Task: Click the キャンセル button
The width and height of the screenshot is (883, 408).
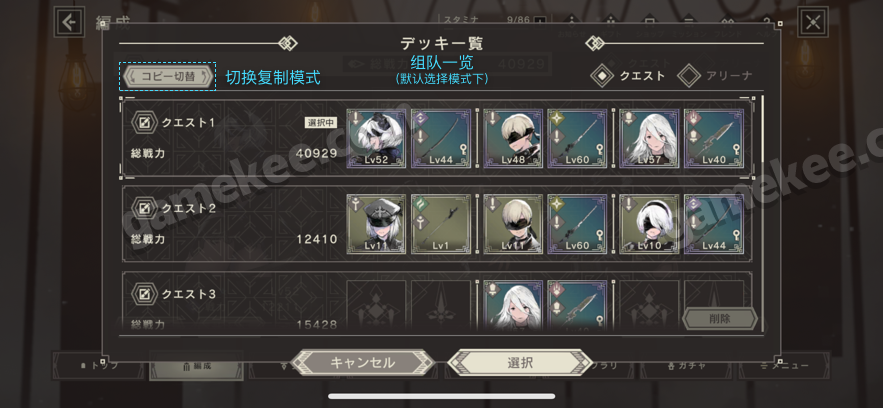Action: coord(363,363)
